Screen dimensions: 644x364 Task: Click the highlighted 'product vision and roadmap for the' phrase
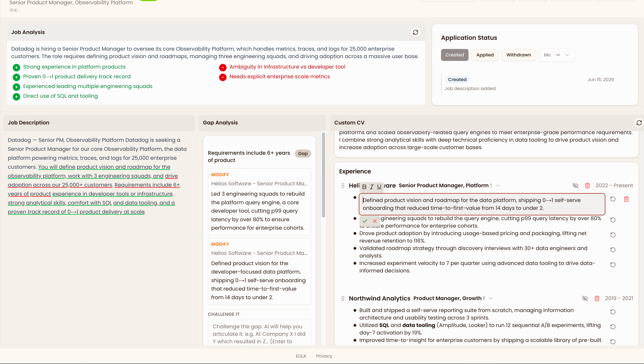(x=123, y=167)
